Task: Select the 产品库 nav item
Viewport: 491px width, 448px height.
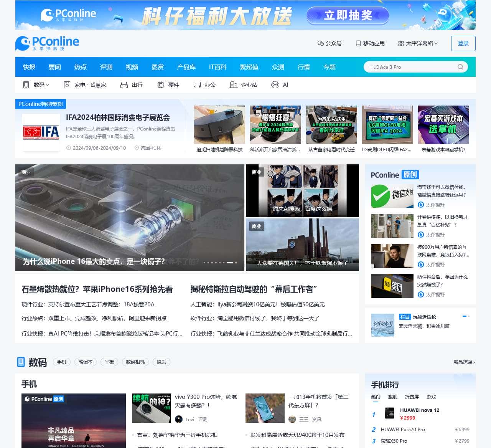Action: tap(186, 67)
